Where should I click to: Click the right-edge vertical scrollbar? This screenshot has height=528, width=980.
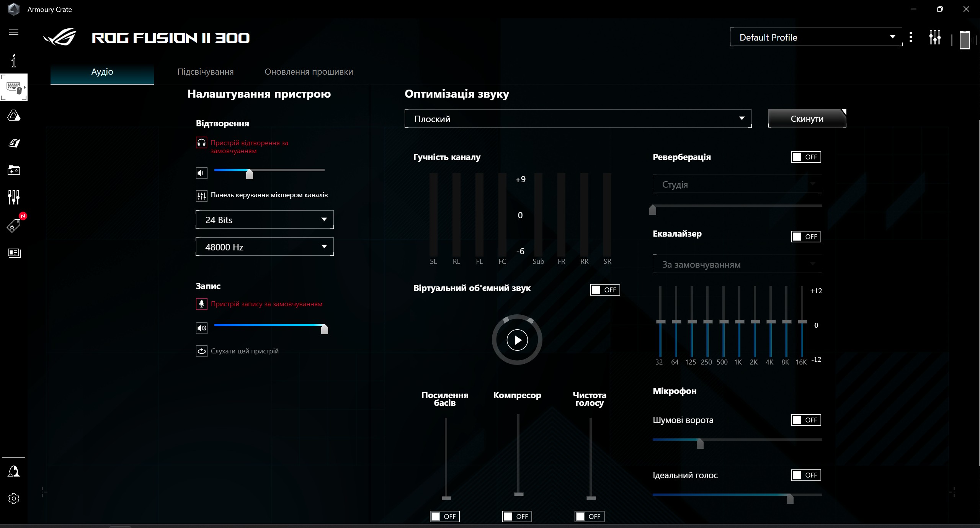click(978, 293)
